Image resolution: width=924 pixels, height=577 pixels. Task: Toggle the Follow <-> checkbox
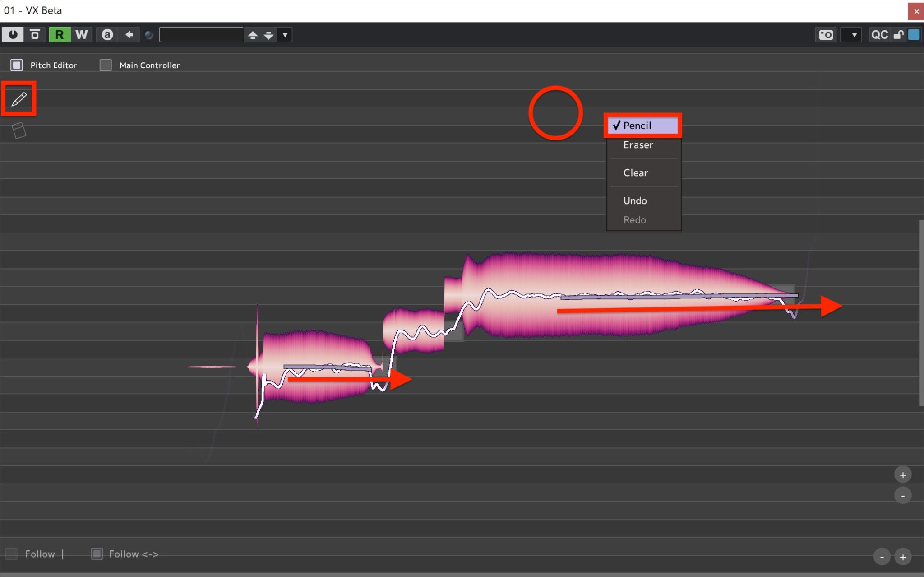point(97,554)
